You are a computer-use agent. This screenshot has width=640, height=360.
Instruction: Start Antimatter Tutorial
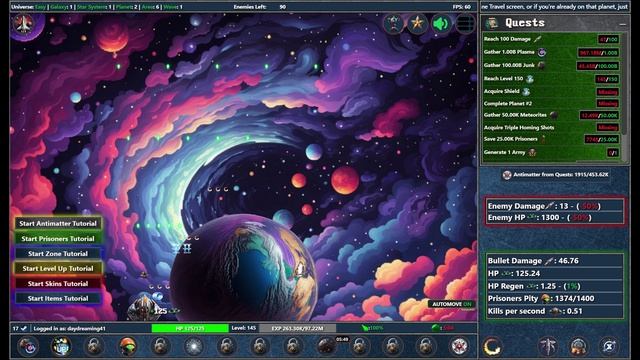58,223
